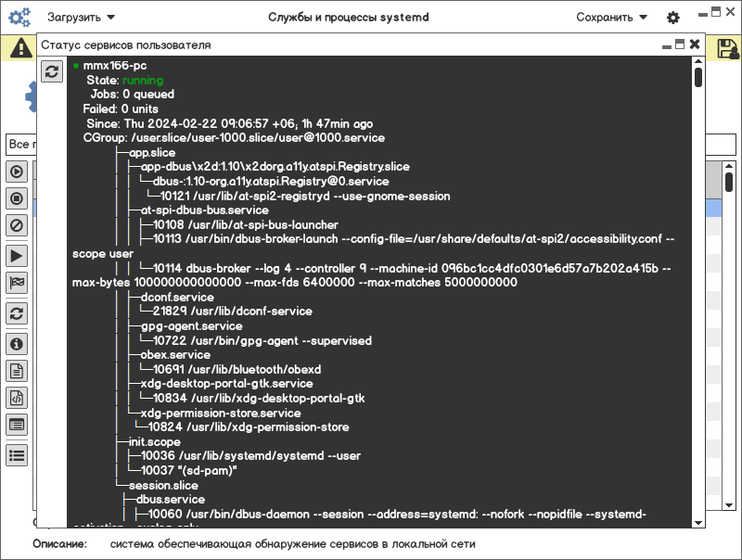
Task: Maximize the Статус сервисов пользователя dialog
Action: click(680, 45)
